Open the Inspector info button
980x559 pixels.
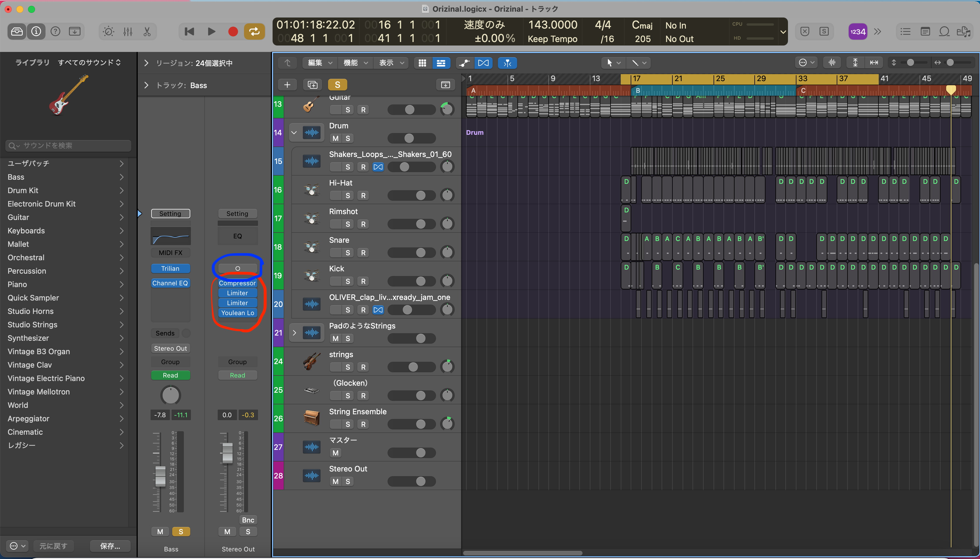click(x=36, y=32)
